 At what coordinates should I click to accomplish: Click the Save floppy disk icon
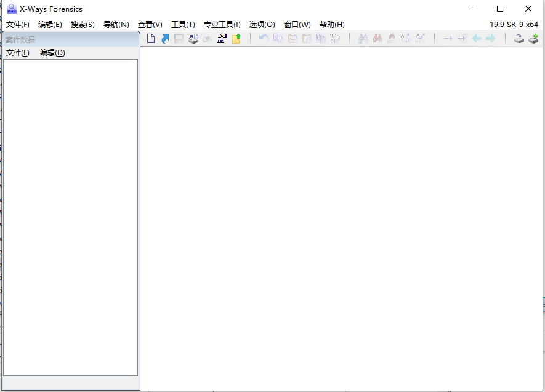click(x=179, y=39)
